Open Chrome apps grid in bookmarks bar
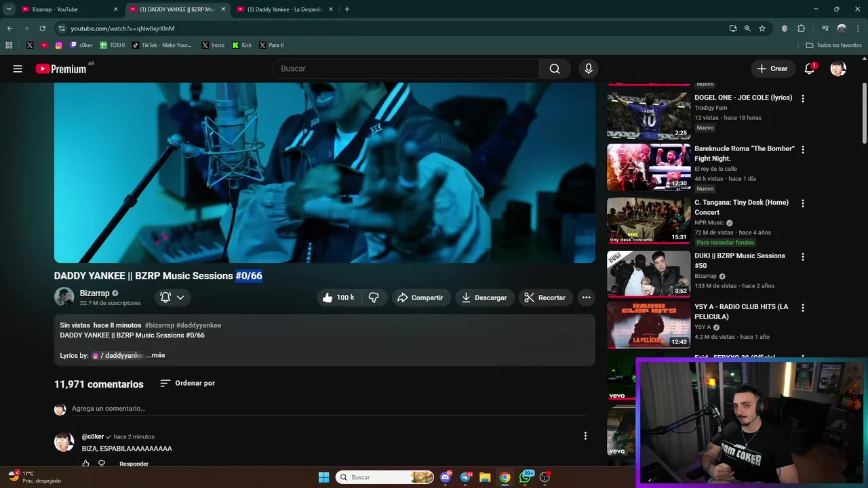The height and width of the screenshot is (488, 868). [9, 45]
